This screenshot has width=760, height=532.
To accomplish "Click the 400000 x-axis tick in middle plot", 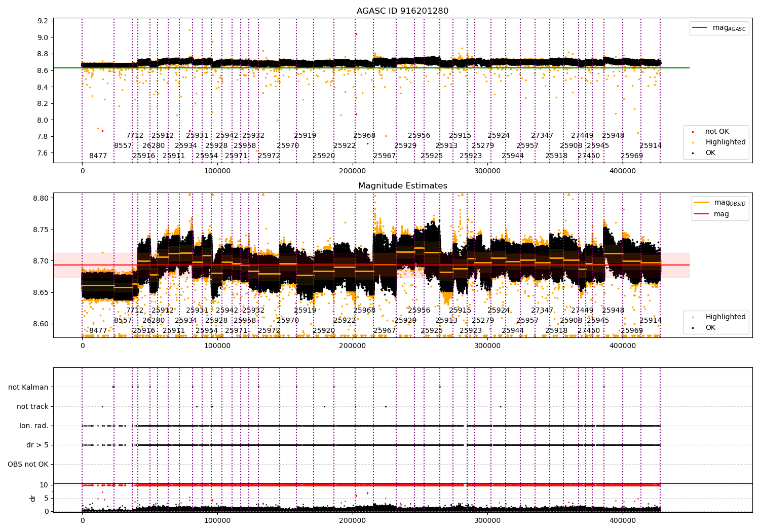I will (x=623, y=346).
